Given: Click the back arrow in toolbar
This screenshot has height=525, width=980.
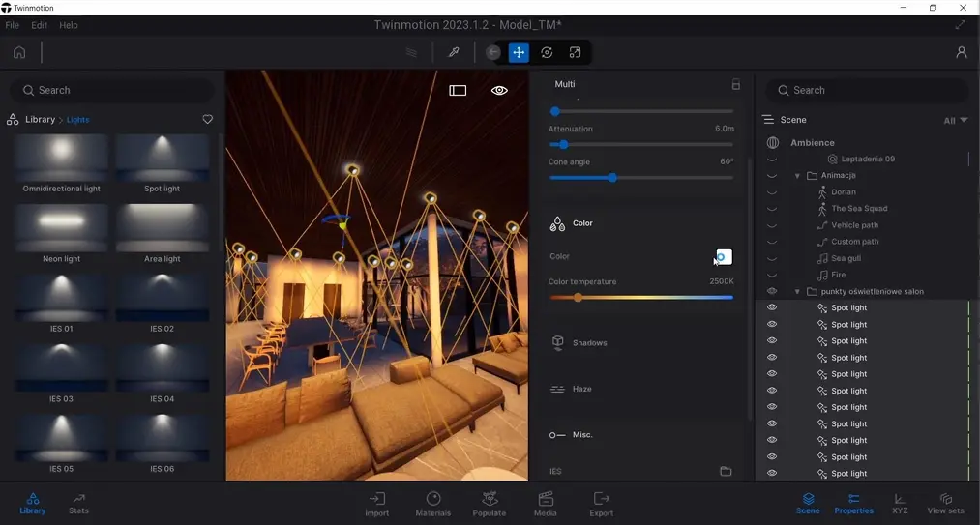Looking at the screenshot, I should tap(493, 52).
